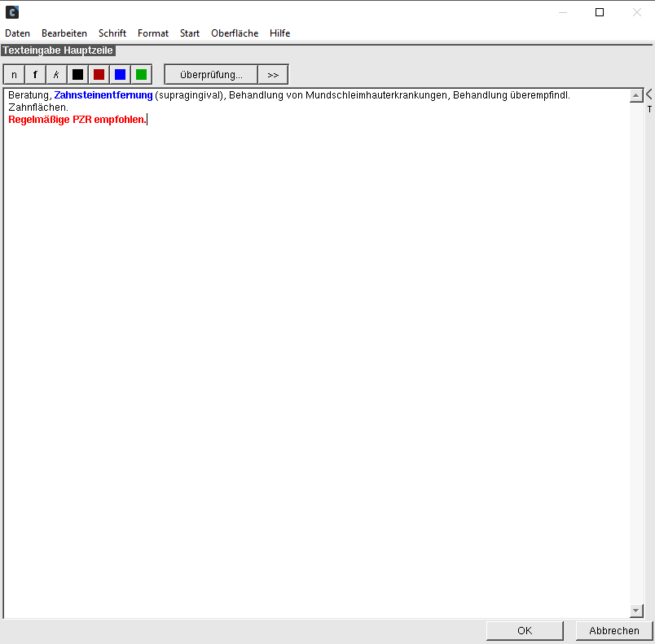655x644 pixels.
Task: Open the Format menu
Action: [153, 33]
